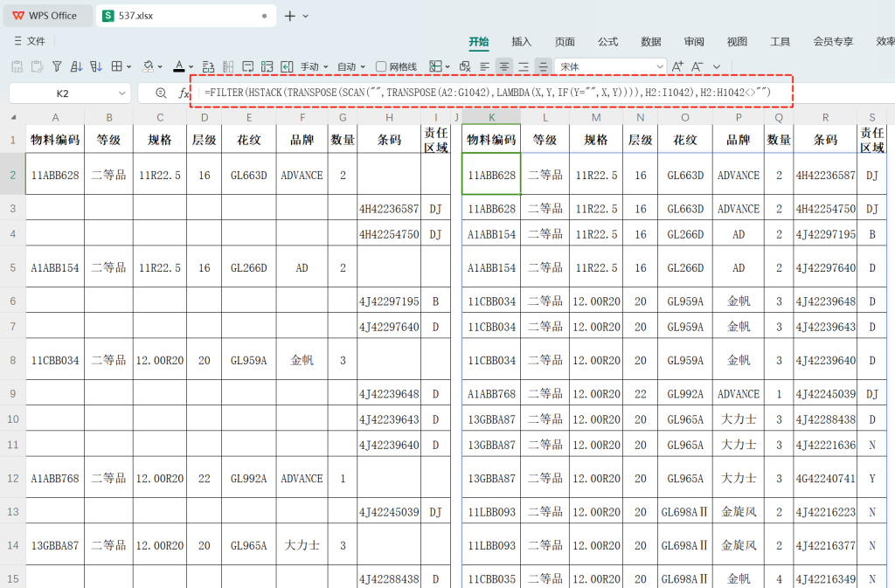Screen dimensions: 895x588
Task: Click the green freeze panes icon
Action: pyautogui.click(x=267, y=66)
